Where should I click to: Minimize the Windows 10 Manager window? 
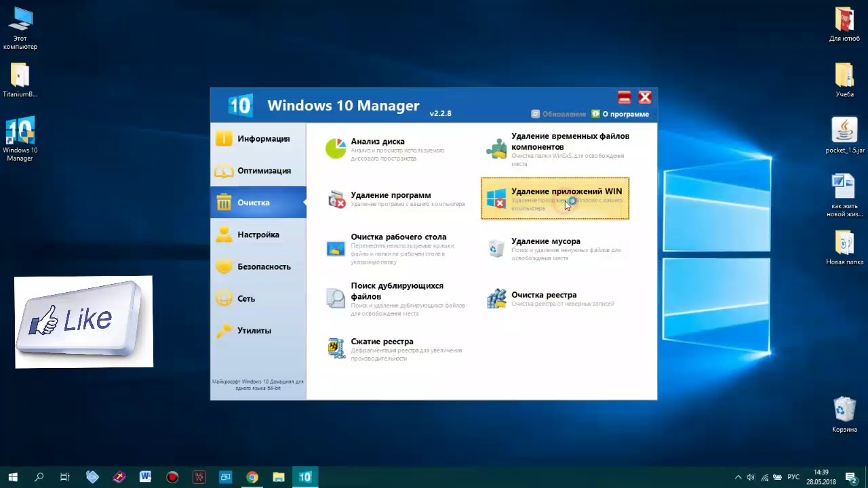(x=624, y=98)
